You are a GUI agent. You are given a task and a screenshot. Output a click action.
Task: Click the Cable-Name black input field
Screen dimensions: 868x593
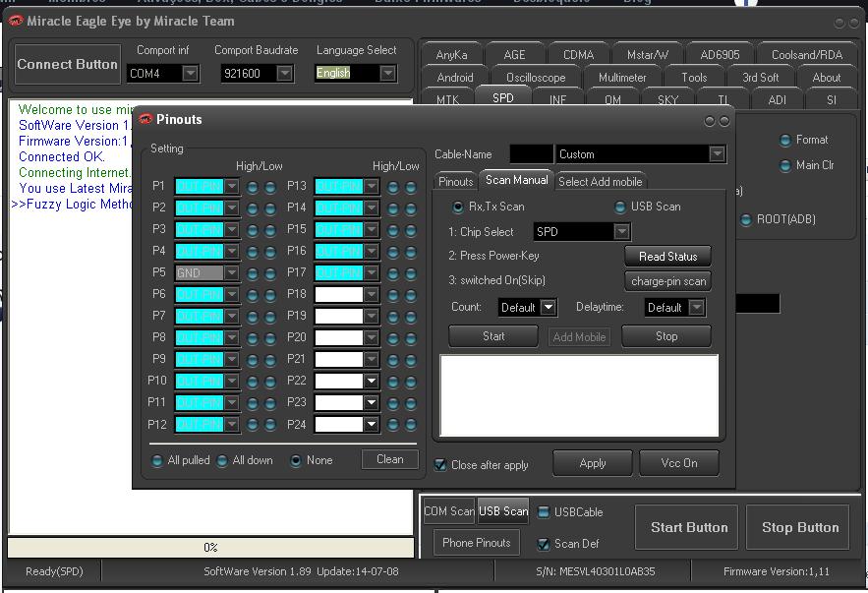(x=531, y=154)
